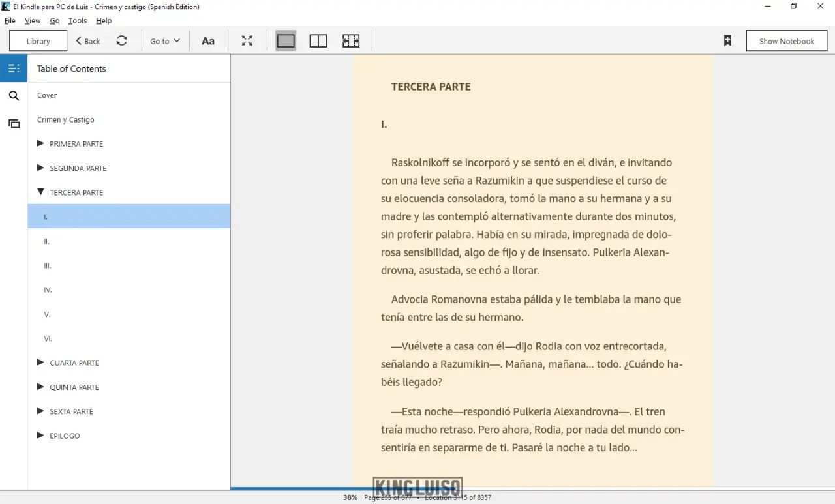Jump to Cover in contents

[x=47, y=95]
